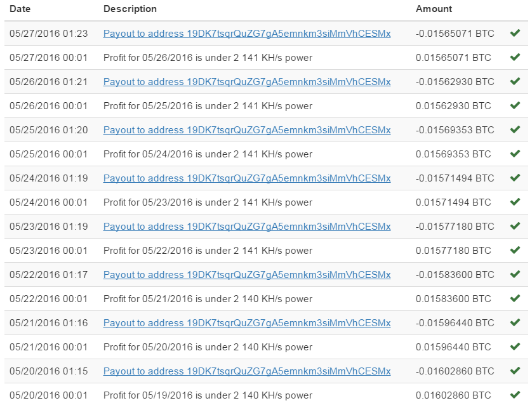Open payout link for -0.01577180 BTC

tap(247, 226)
